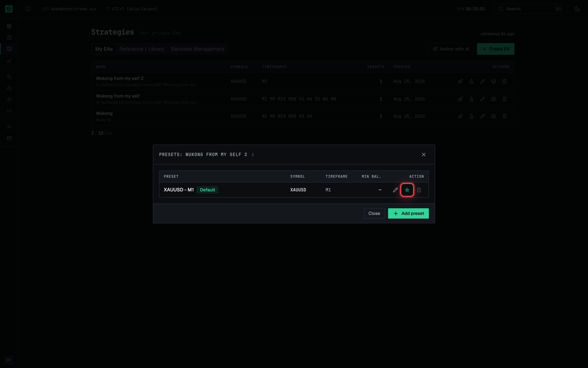Click the PRESET column header in dialog
Viewport: 588px width, 368px height.
(x=171, y=176)
